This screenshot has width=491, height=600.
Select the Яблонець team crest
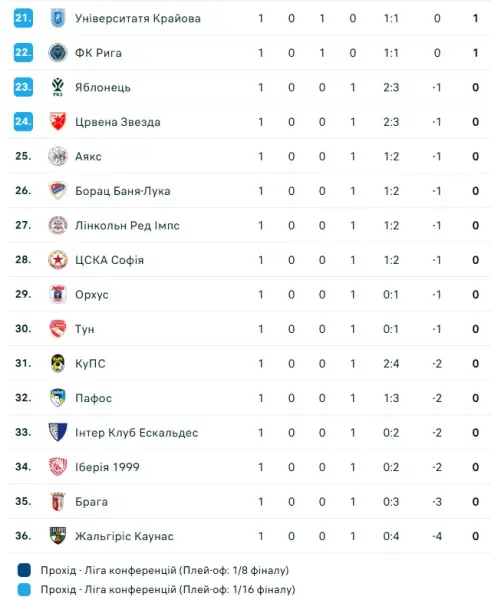click(x=58, y=87)
